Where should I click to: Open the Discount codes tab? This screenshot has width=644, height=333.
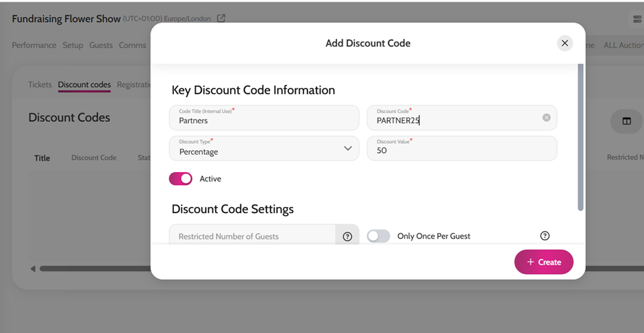click(84, 84)
